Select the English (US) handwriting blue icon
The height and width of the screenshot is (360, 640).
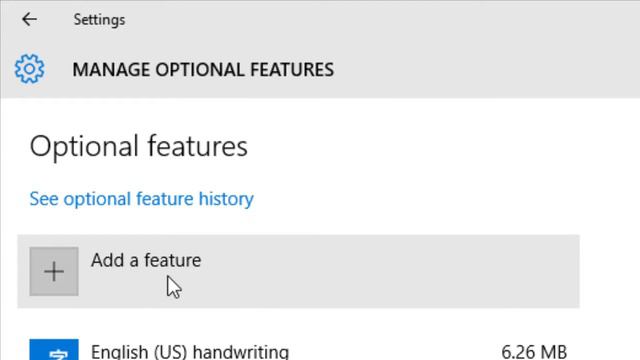click(x=54, y=349)
